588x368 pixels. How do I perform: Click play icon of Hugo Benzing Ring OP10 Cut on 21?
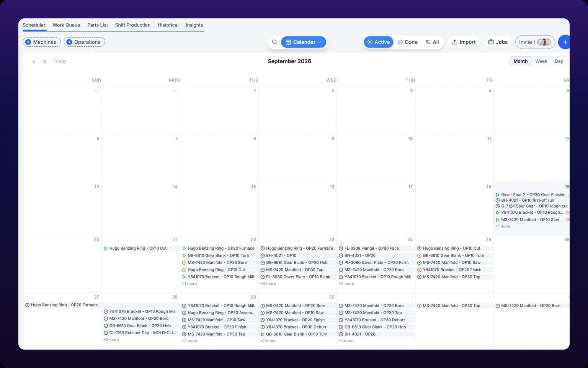pyautogui.click(x=106, y=249)
